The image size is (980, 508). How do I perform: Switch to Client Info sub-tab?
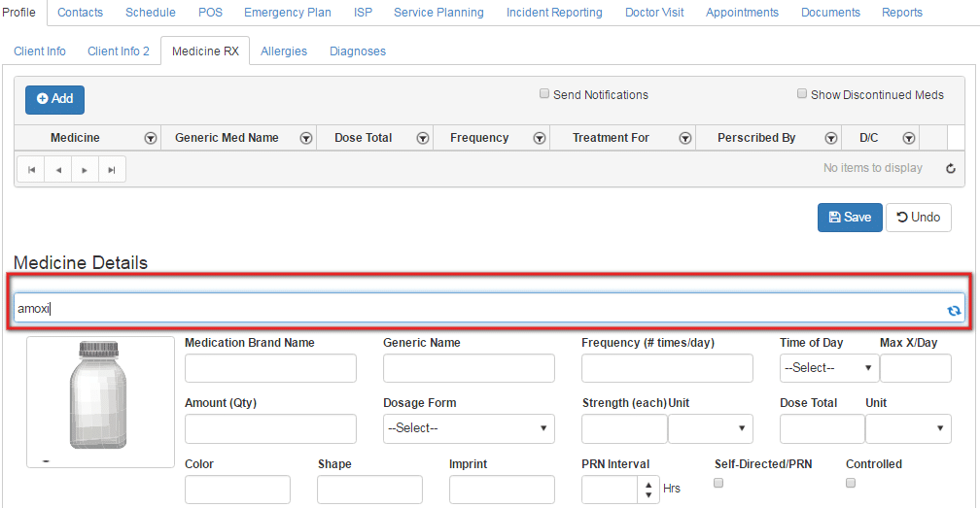click(x=39, y=51)
